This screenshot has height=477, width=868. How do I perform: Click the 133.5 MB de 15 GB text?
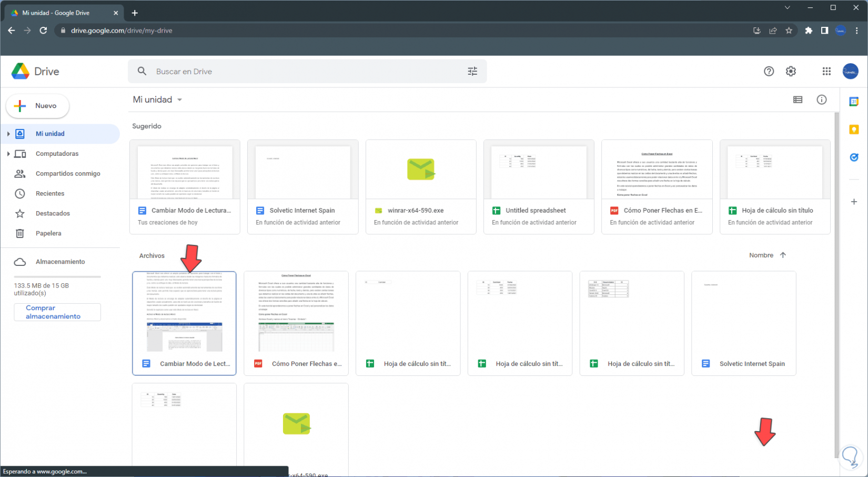(42, 289)
